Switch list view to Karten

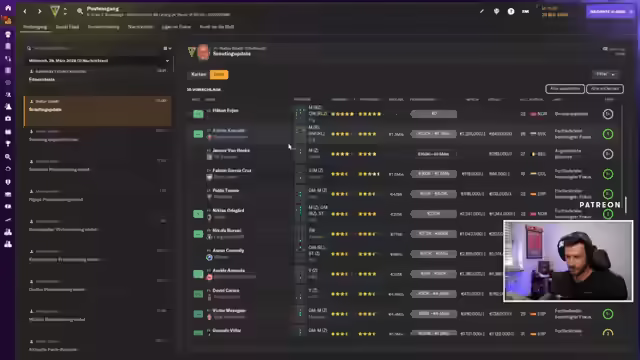(x=199, y=74)
